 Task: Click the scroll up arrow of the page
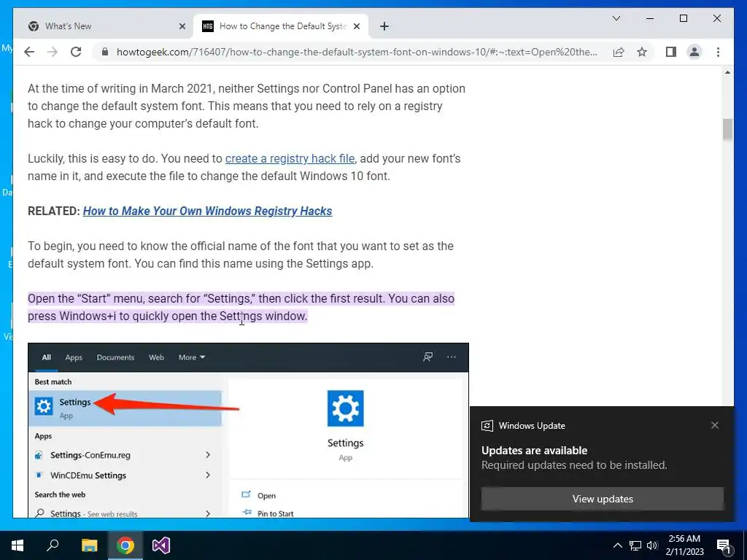[x=727, y=72]
